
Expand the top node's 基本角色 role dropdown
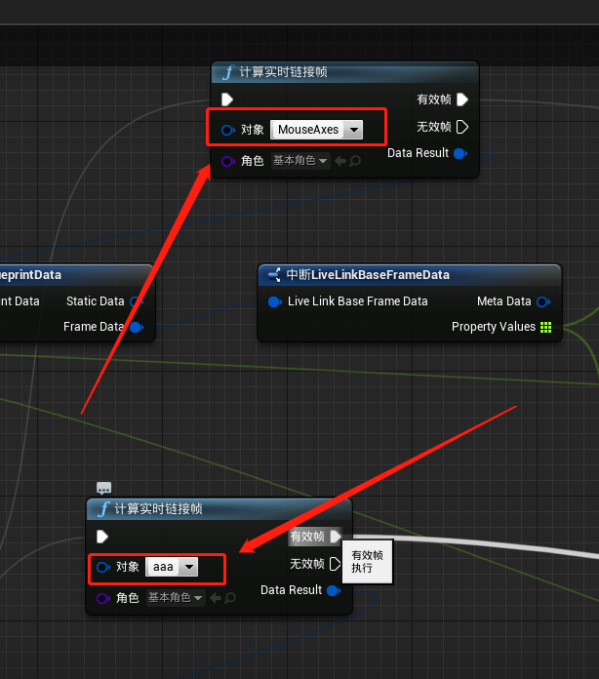(x=300, y=161)
